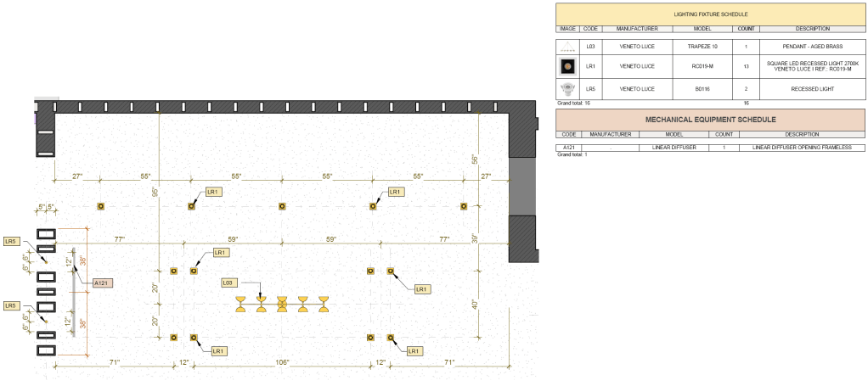Viewport: 868px width, 386px height.
Task: Click the 106" dimension text
Action: pos(283,362)
